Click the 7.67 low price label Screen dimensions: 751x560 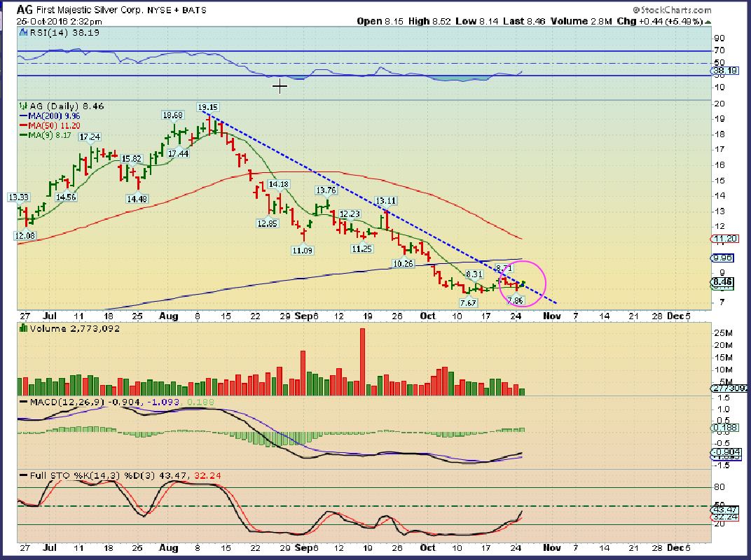468,303
